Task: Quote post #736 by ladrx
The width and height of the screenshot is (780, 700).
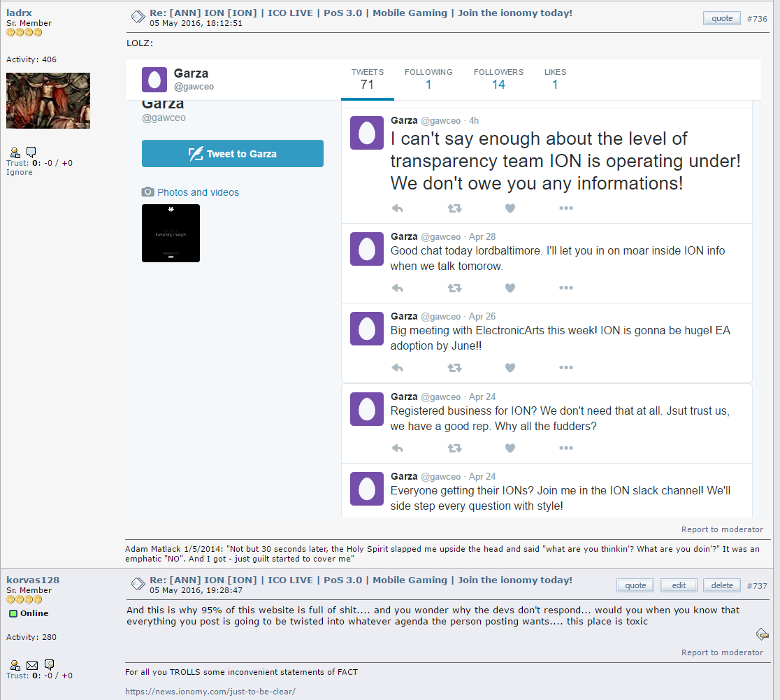Action: click(722, 18)
